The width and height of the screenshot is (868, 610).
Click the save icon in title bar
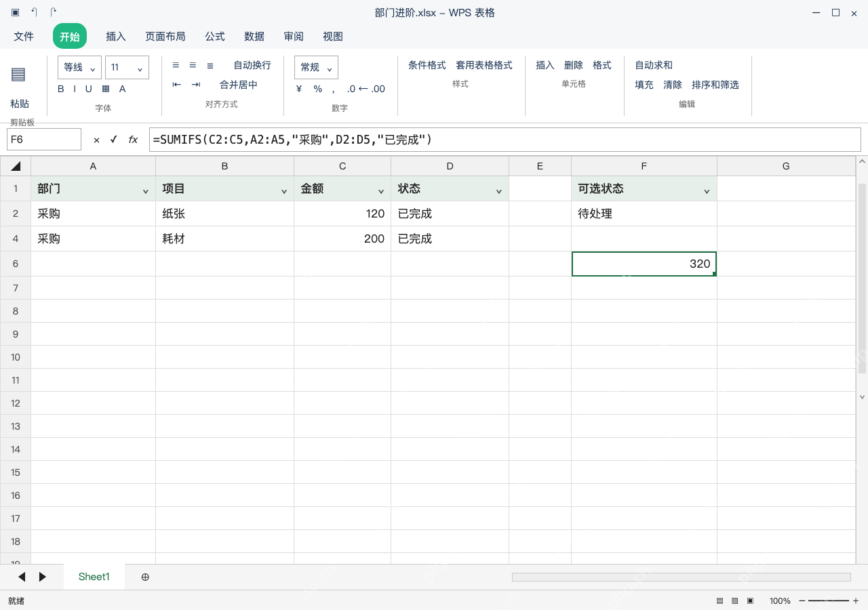click(15, 13)
